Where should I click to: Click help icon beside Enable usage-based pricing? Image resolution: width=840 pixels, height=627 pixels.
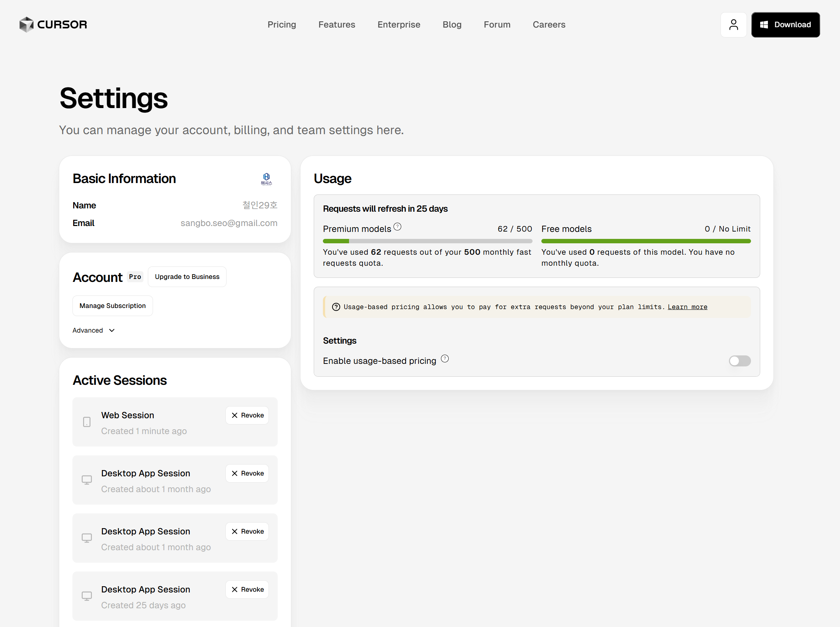(x=445, y=359)
